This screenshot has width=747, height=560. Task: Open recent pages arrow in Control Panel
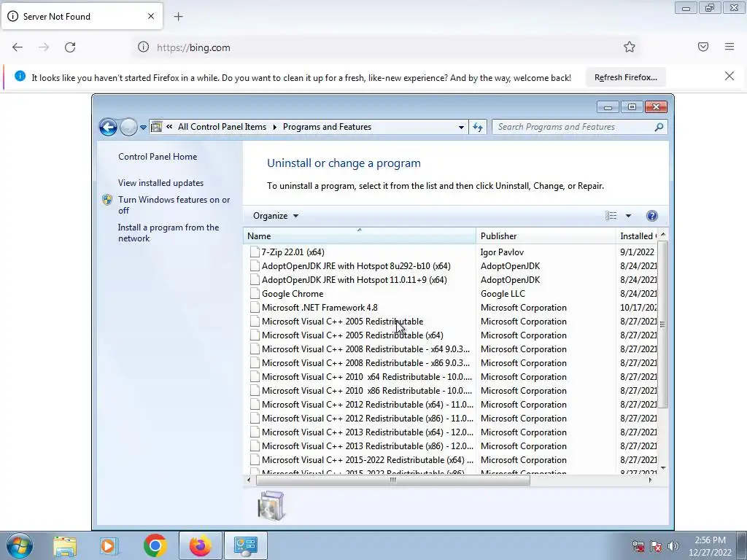tap(143, 127)
